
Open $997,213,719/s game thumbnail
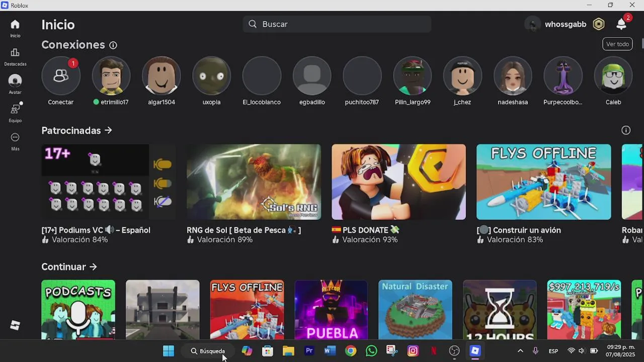coord(584,310)
